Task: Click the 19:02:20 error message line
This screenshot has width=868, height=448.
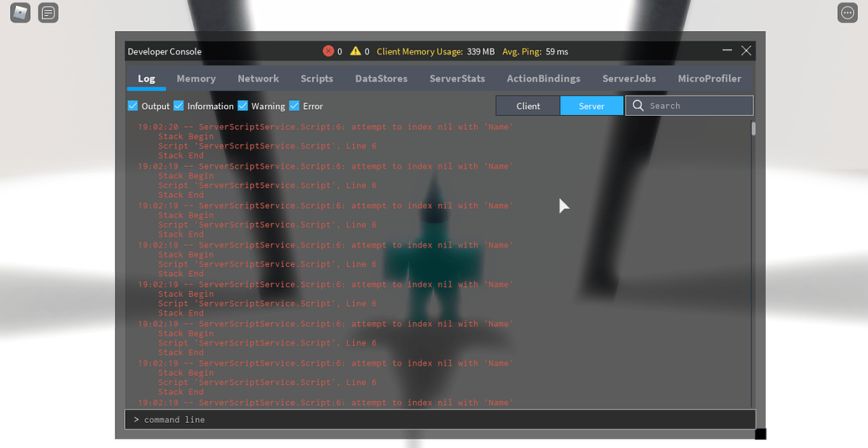Action: 325,127
